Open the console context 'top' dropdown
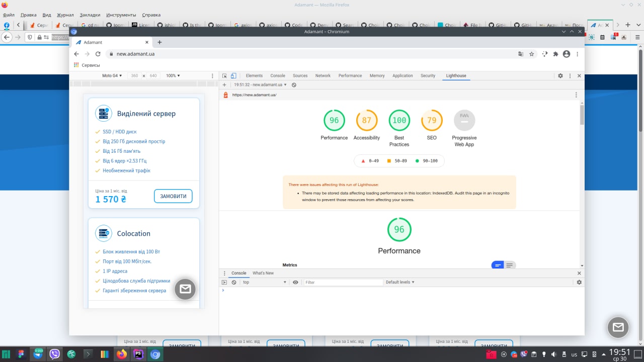 (x=265, y=283)
